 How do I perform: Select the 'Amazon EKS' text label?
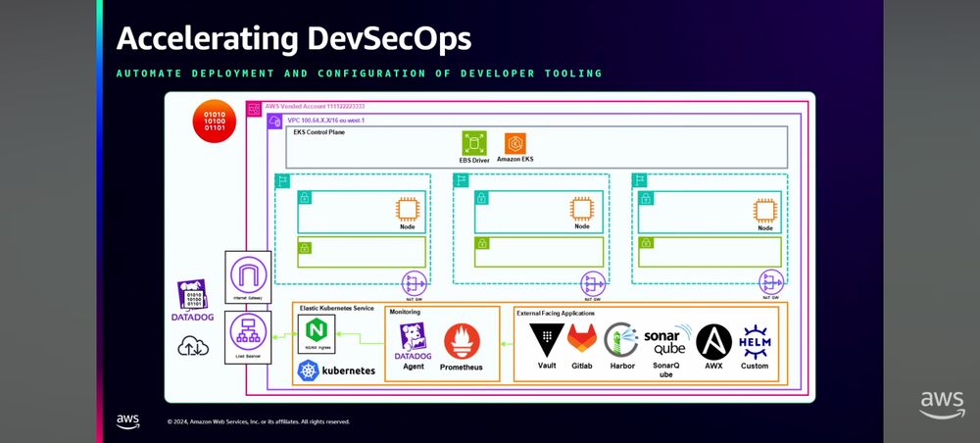click(x=515, y=160)
